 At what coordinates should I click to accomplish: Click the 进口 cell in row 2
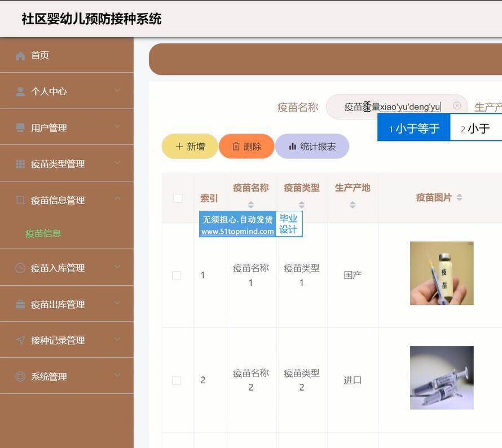353,380
